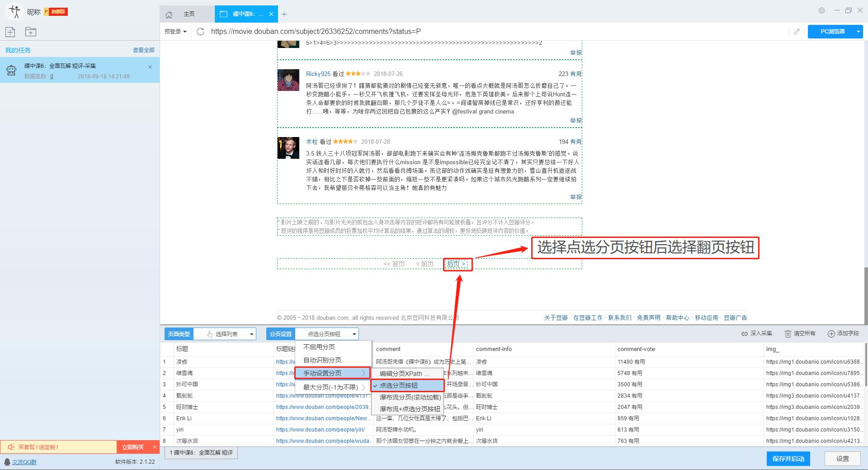
Task: Open 点选分页按钮 paging dropdown
Action: click(327, 334)
